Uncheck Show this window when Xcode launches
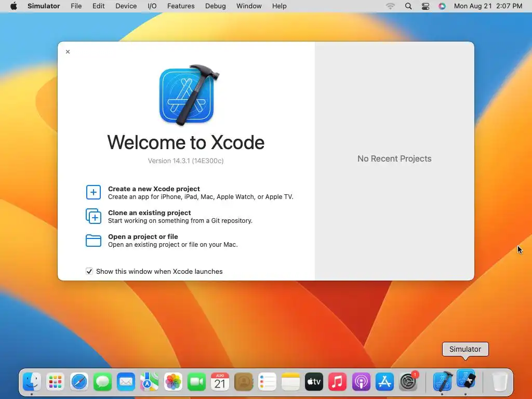This screenshot has width=532, height=399. click(89, 271)
